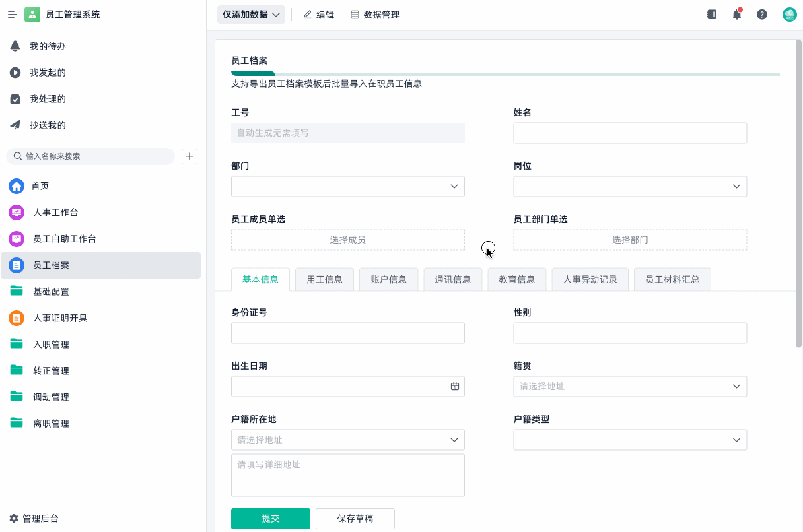This screenshot has width=803, height=532.
Task: Click the 转正管理 folder icon
Action: click(x=17, y=370)
